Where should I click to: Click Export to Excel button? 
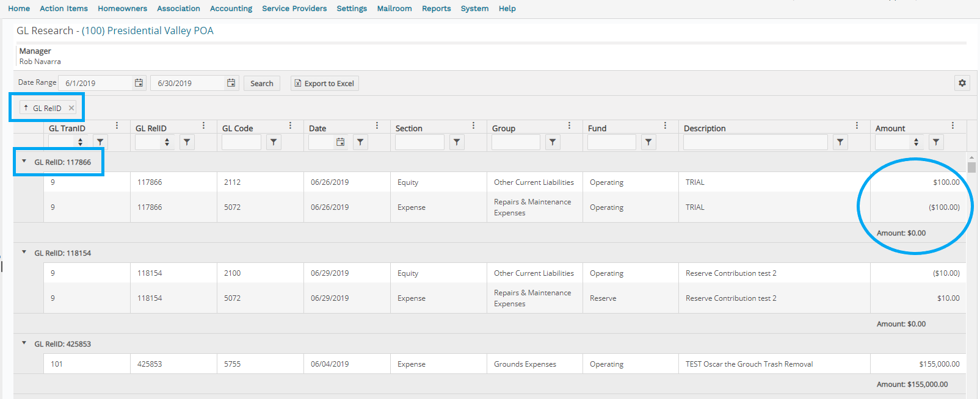tap(324, 84)
